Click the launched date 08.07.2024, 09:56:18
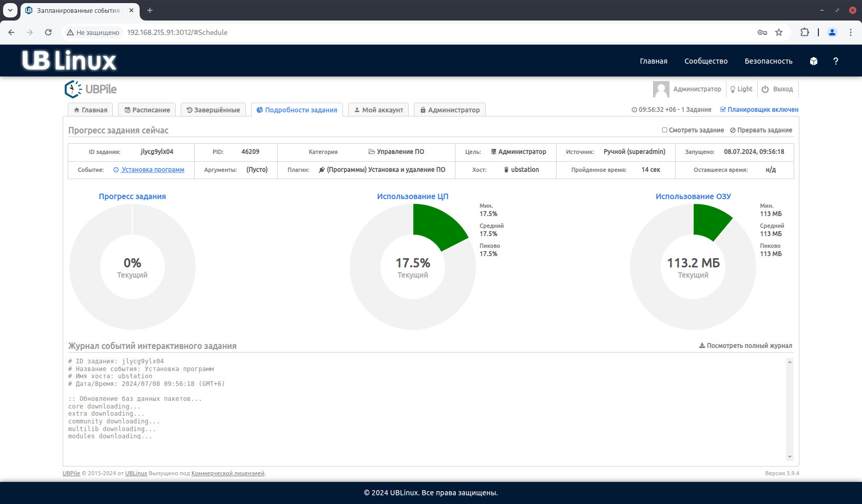The height and width of the screenshot is (504, 862). pos(754,152)
